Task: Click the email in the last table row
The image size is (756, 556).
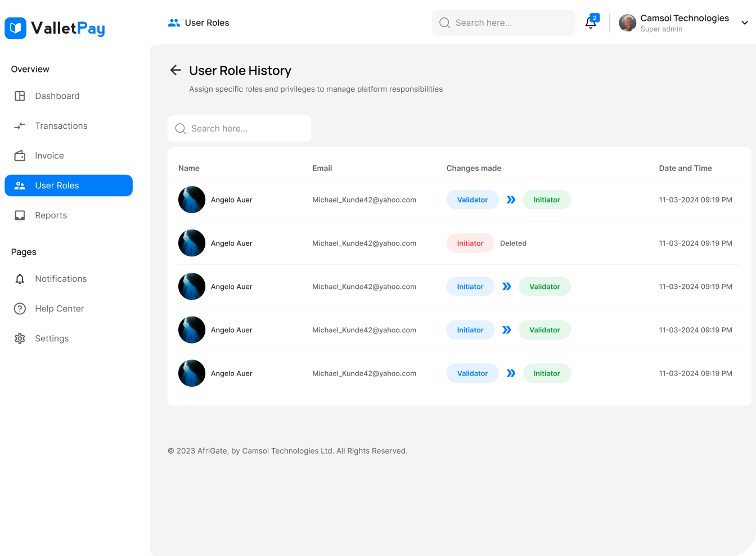Action: point(364,374)
